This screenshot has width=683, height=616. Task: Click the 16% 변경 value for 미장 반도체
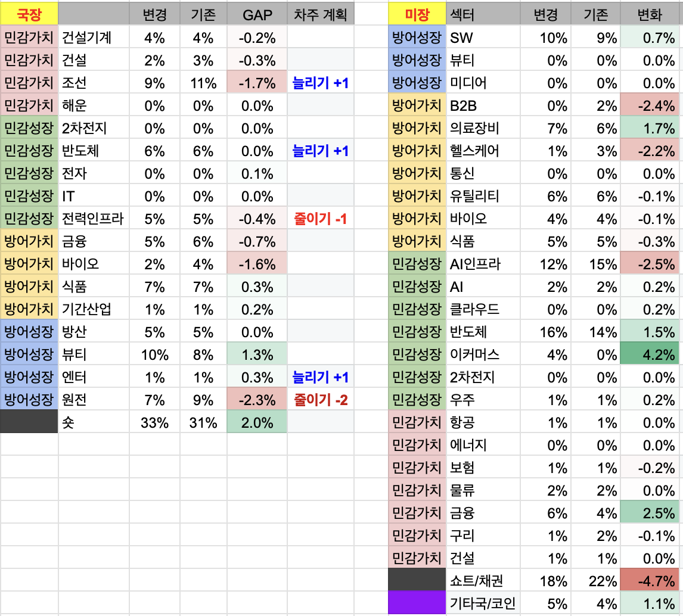pyautogui.click(x=545, y=331)
